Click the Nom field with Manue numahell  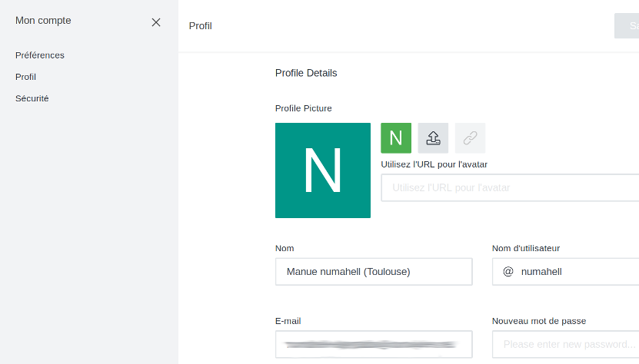point(374,272)
